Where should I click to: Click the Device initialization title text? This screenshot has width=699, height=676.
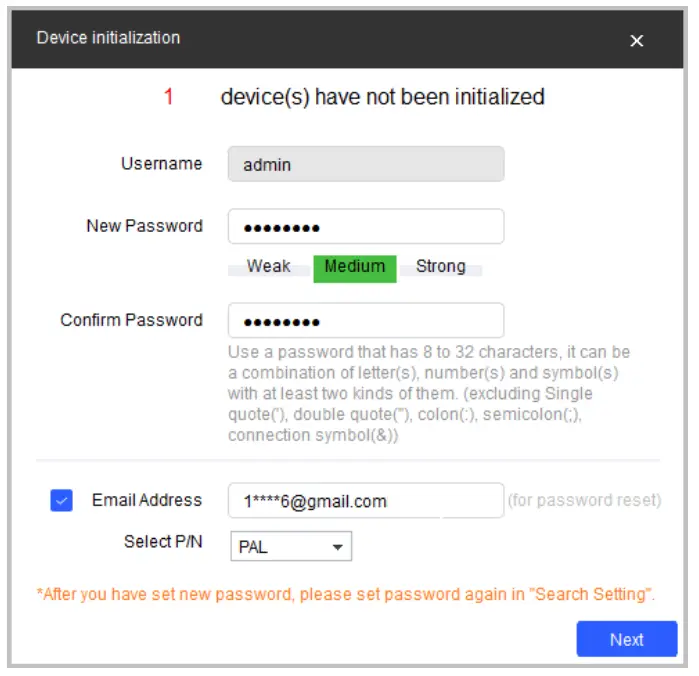click(108, 38)
